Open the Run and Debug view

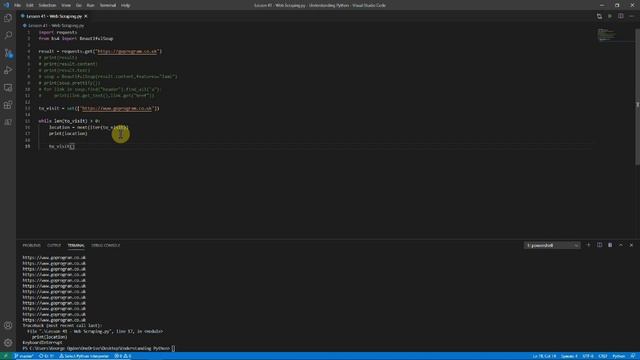8,70
